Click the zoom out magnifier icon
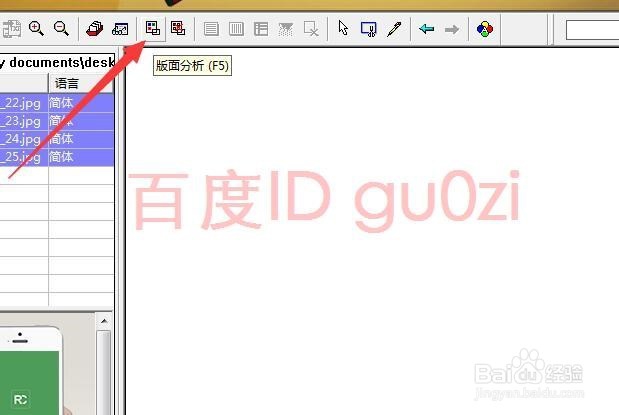 pos(62,28)
